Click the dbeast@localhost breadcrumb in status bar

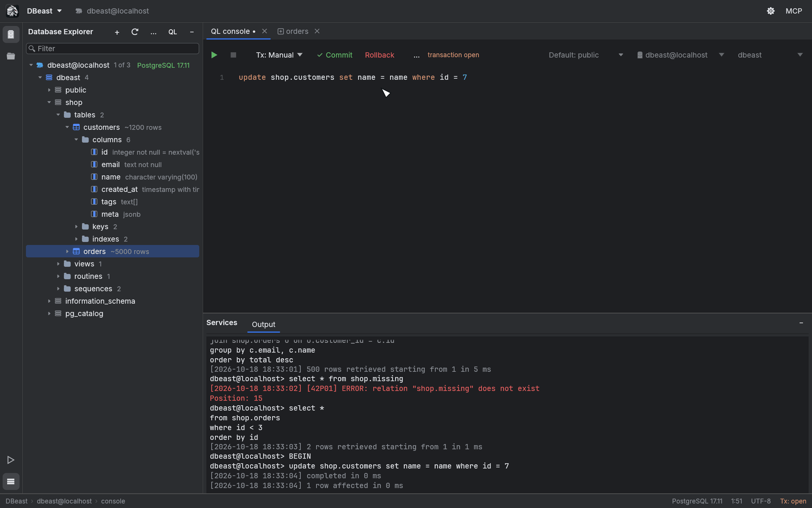pyautogui.click(x=64, y=501)
